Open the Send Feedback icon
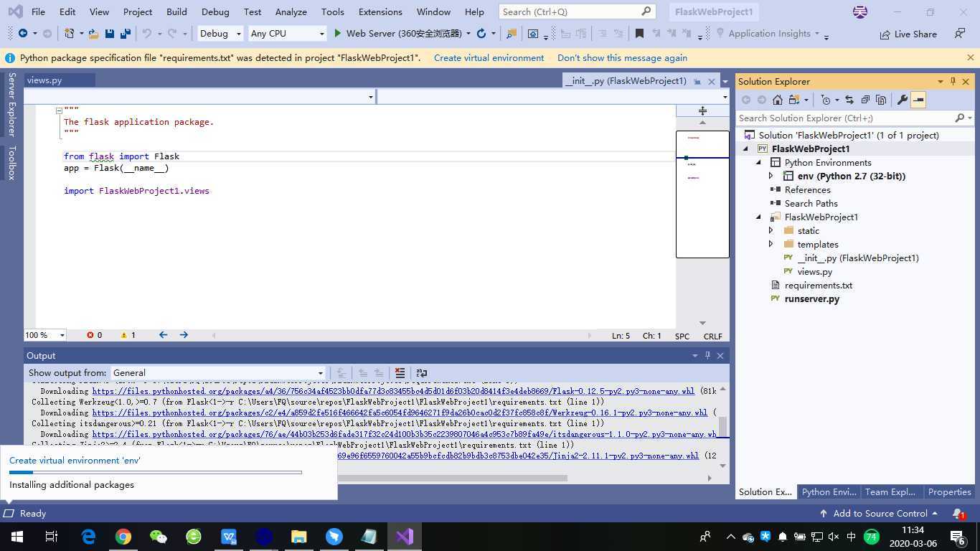 (959, 34)
